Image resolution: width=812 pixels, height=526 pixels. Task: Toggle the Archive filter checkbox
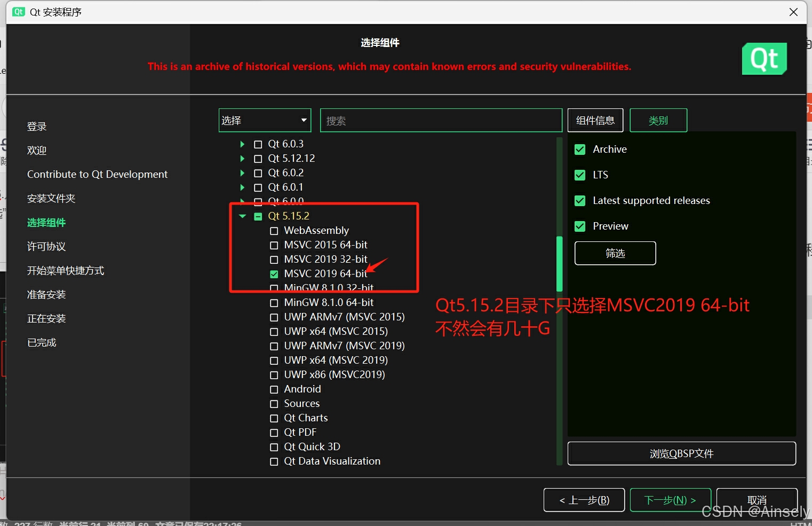click(580, 150)
